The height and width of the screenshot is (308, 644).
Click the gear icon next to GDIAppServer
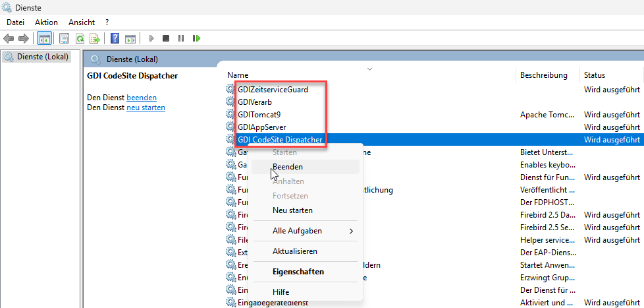point(231,127)
